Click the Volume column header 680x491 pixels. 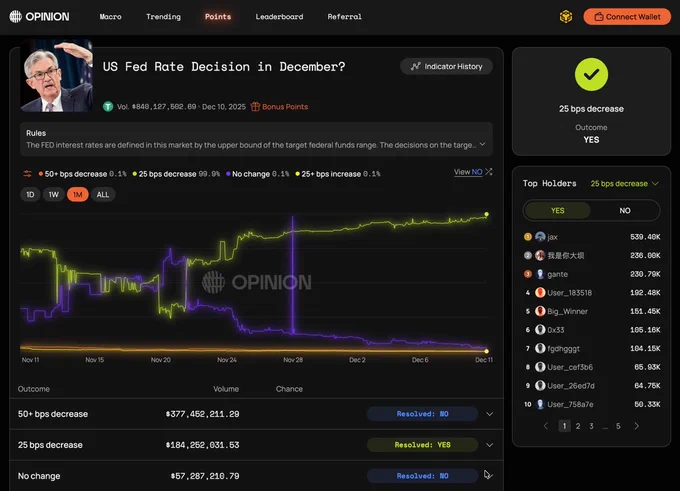226,389
